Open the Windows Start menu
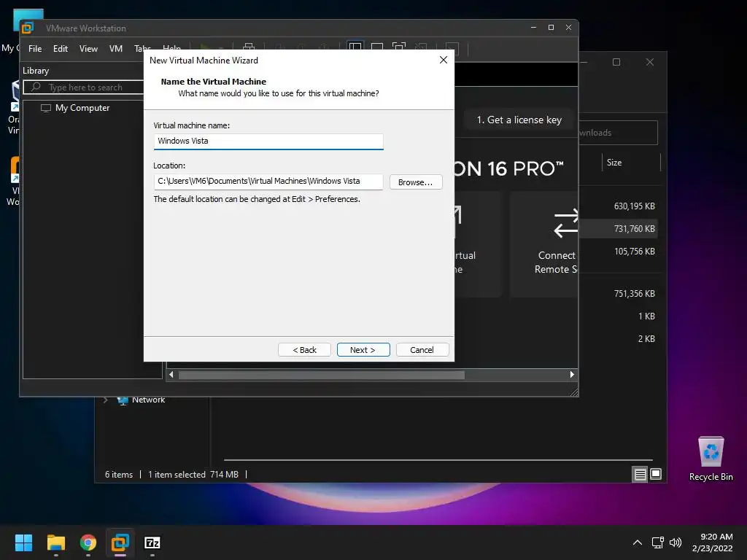Image resolution: width=747 pixels, height=560 pixels. point(23,542)
